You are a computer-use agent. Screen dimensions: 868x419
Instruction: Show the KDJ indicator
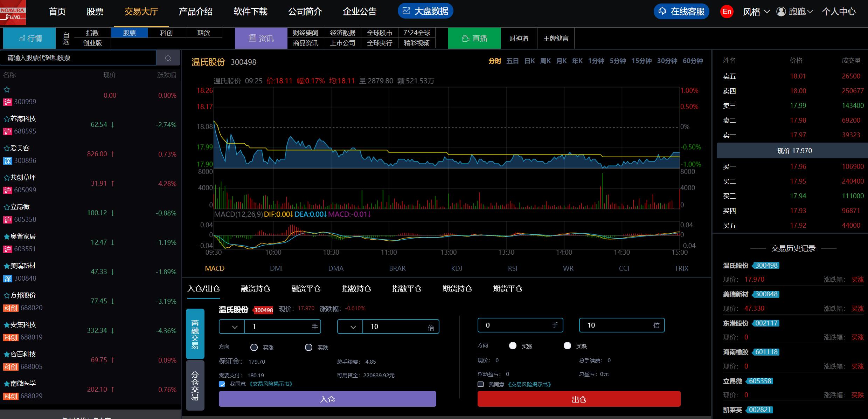(x=457, y=268)
